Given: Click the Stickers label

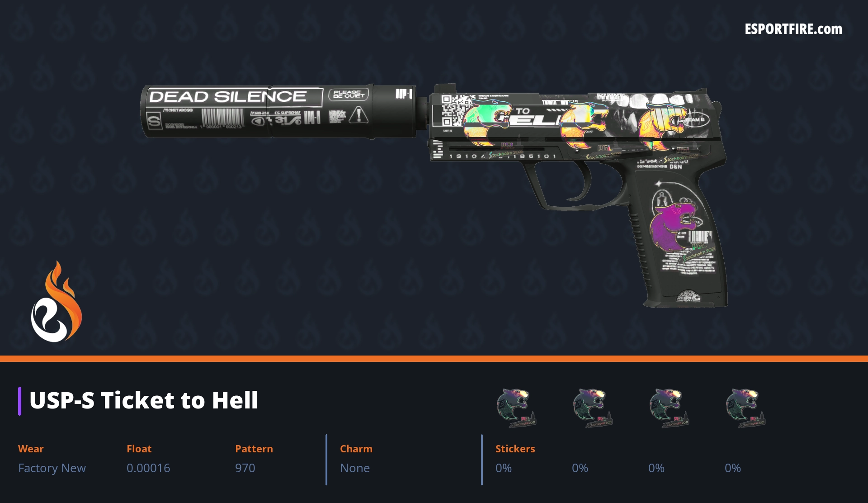Looking at the screenshot, I should [x=515, y=449].
